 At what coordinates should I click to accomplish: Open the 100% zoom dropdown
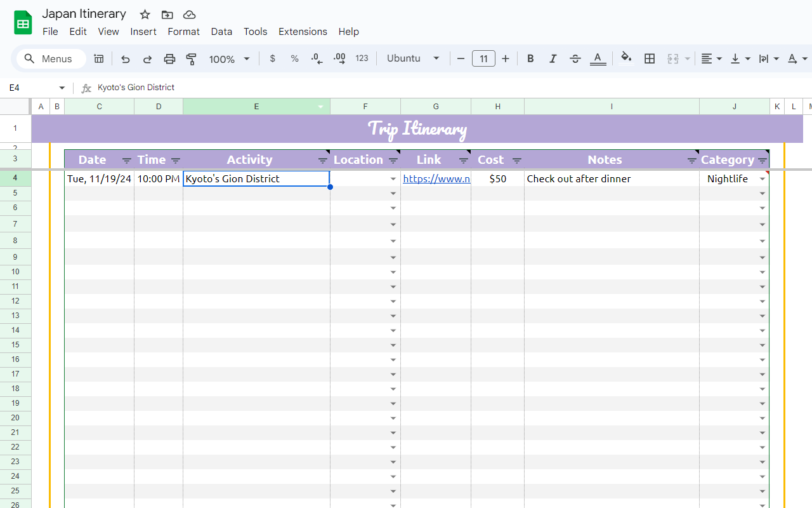(x=229, y=59)
